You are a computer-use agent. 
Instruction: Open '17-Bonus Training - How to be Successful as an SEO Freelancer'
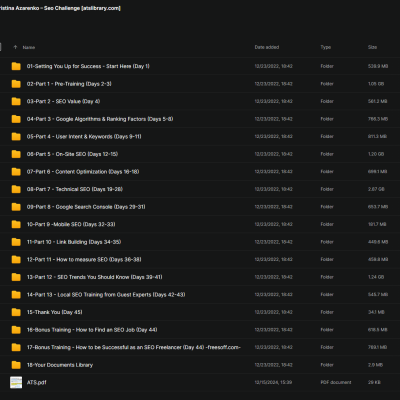[134, 347]
